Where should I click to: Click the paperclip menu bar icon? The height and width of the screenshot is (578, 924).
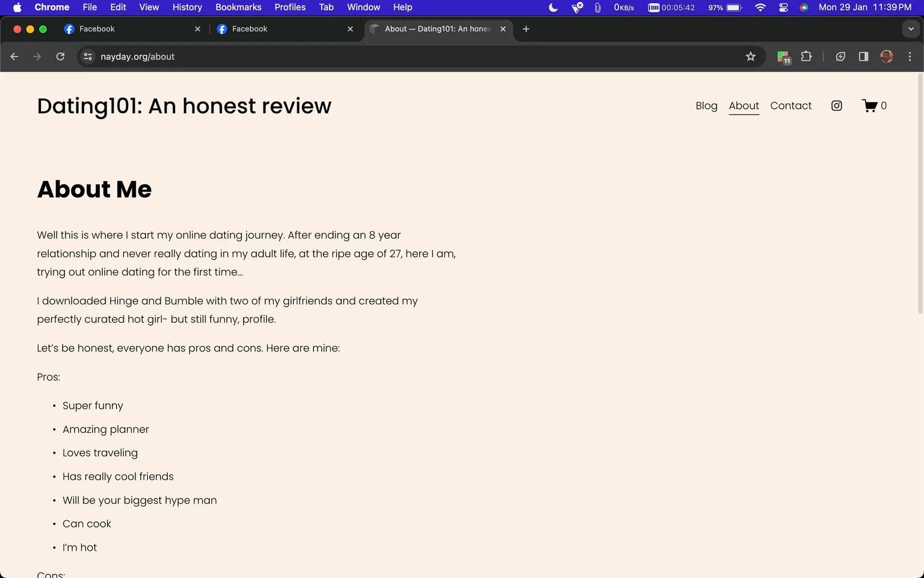coord(597,7)
